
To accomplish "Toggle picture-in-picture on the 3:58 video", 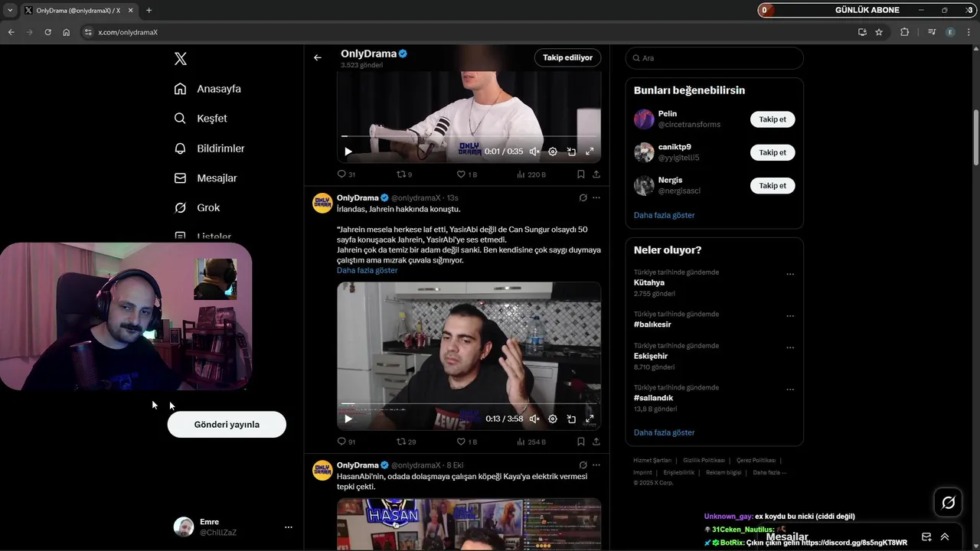I will (x=571, y=419).
